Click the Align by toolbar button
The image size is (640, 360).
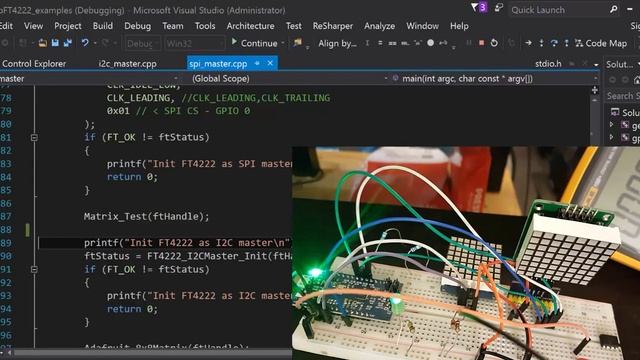point(337,43)
